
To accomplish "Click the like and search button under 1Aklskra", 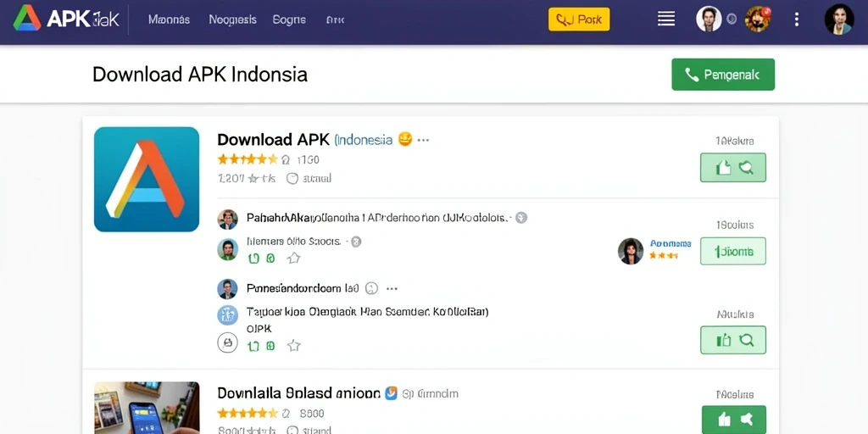I will coord(733,167).
